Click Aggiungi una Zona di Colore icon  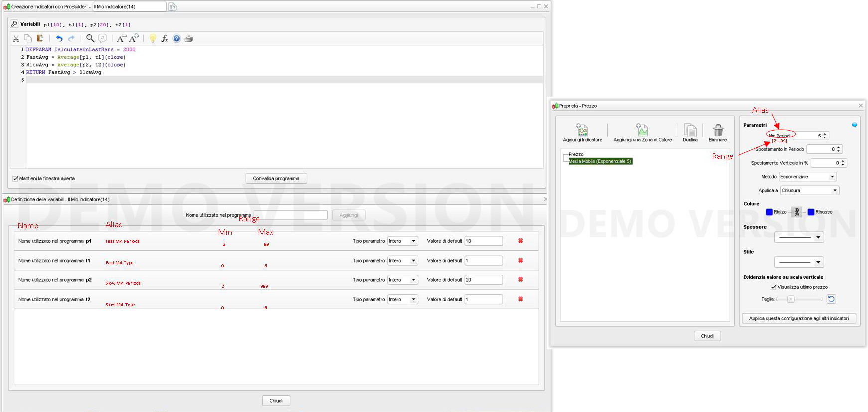pyautogui.click(x=642, y=130)
